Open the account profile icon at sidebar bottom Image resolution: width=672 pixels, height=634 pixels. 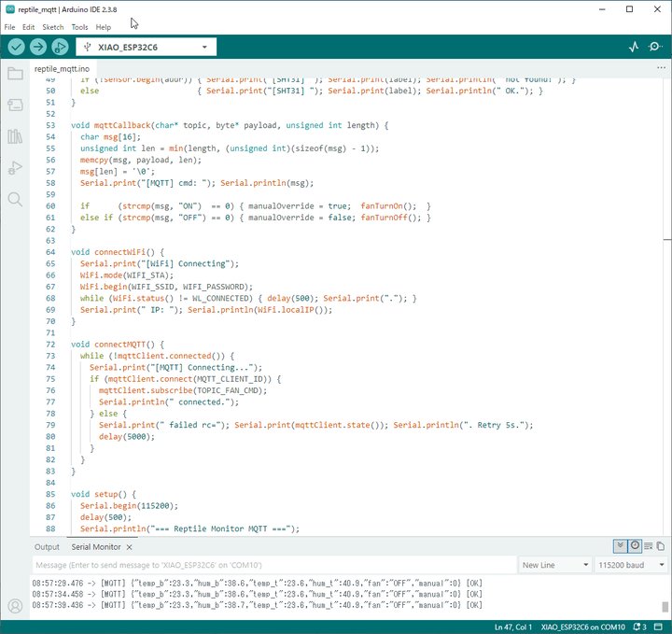15,606
